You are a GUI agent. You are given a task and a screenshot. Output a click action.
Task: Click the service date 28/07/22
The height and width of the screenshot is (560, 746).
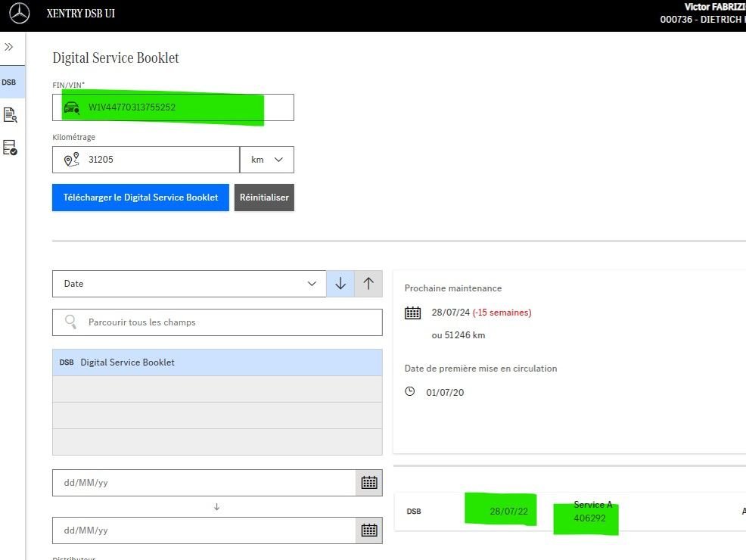coord(508,512)
